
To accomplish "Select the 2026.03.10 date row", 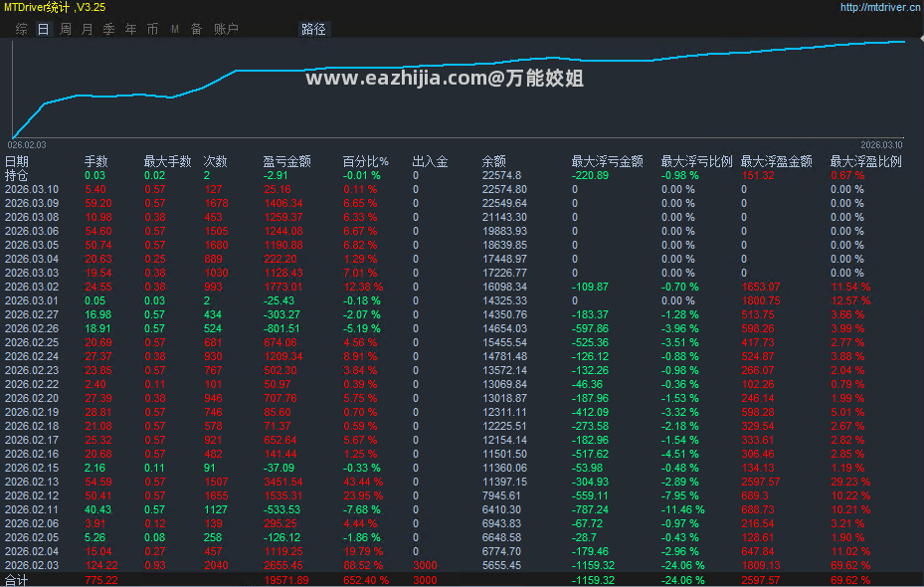I will [32, 189].
